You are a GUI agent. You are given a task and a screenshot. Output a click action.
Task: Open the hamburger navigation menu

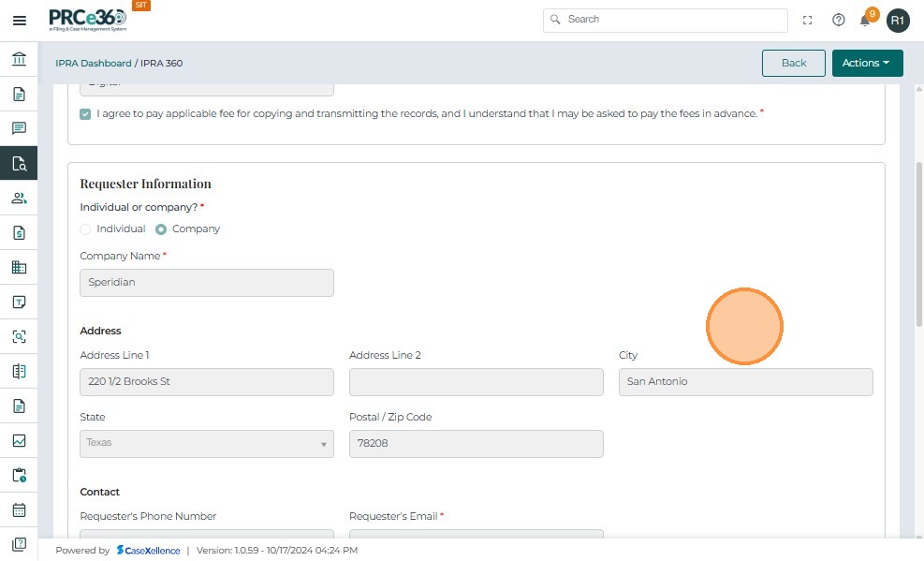click(x=19, y=20)
